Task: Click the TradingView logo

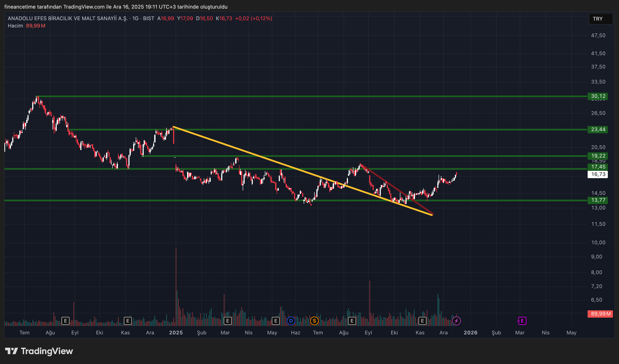Action: pyautogui.click(x=39, y=351)
